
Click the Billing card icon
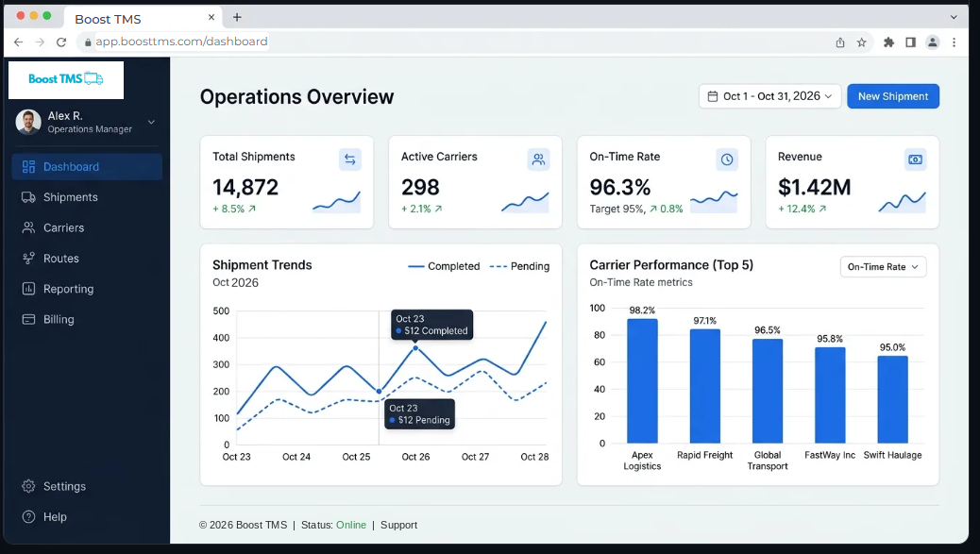click(x=28, y=320)
